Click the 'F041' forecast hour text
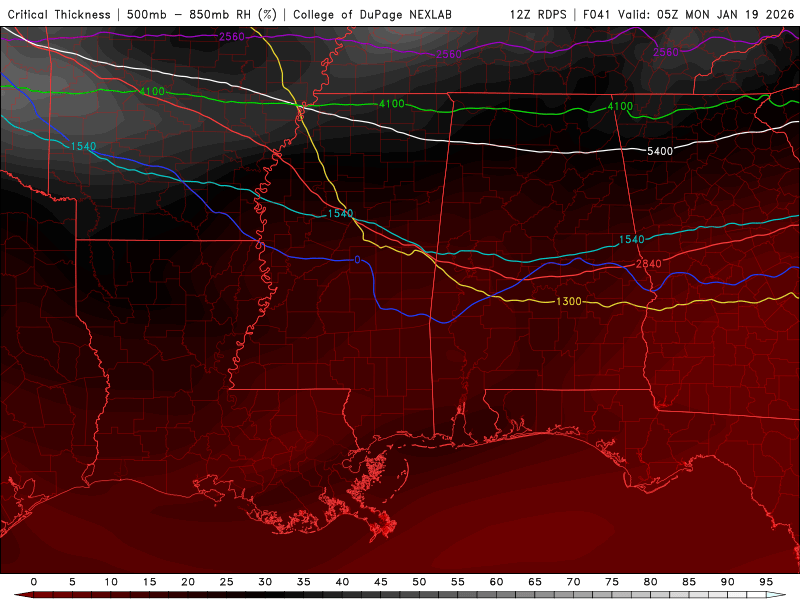 (596, 15)
